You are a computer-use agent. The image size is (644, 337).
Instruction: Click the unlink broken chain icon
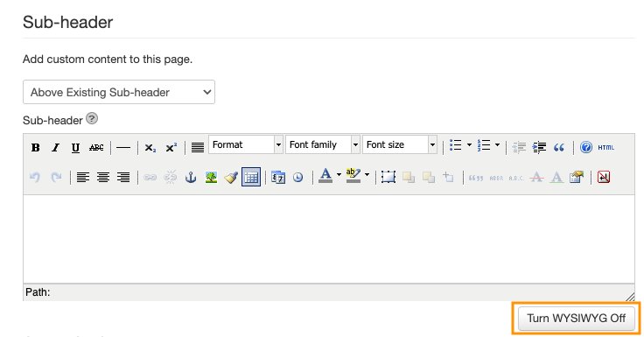171,177
